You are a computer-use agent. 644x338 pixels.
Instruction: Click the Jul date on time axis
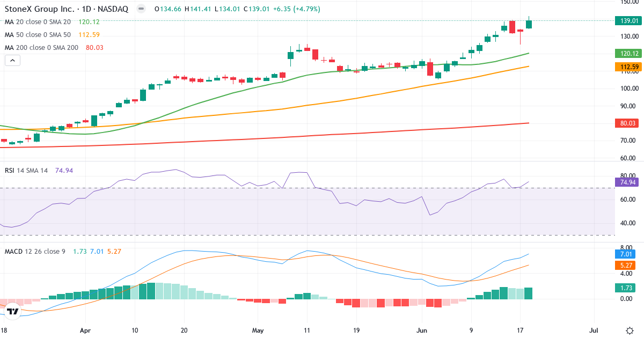(x=594, y=331)
